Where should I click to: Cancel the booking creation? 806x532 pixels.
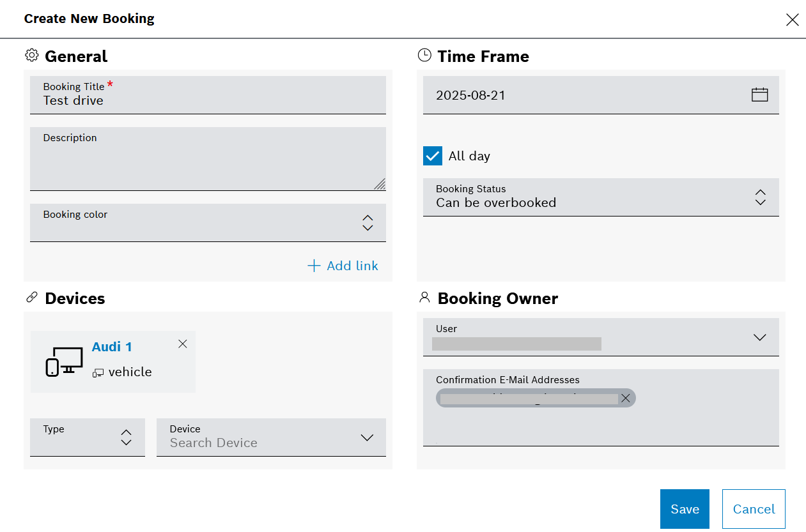754,509
